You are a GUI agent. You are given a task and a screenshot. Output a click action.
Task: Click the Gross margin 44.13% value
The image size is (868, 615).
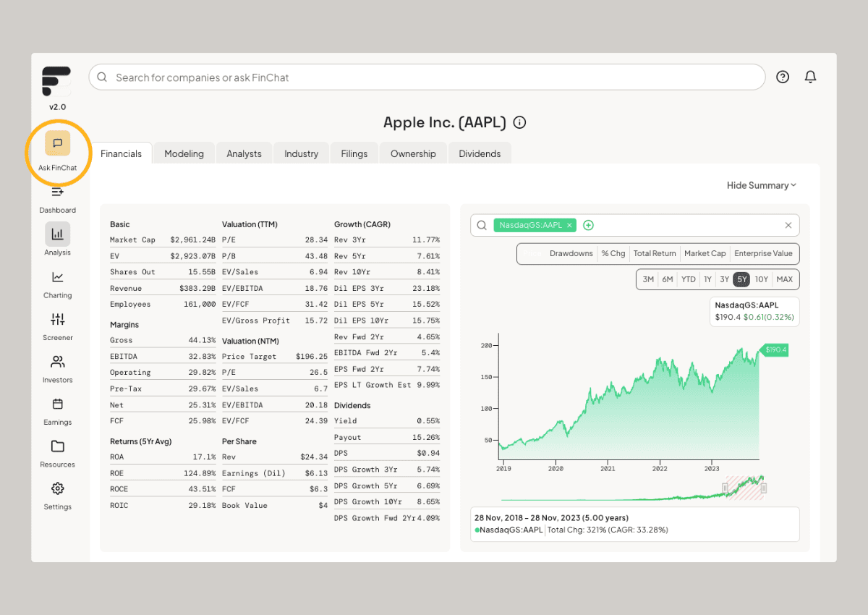coord(202,340)
